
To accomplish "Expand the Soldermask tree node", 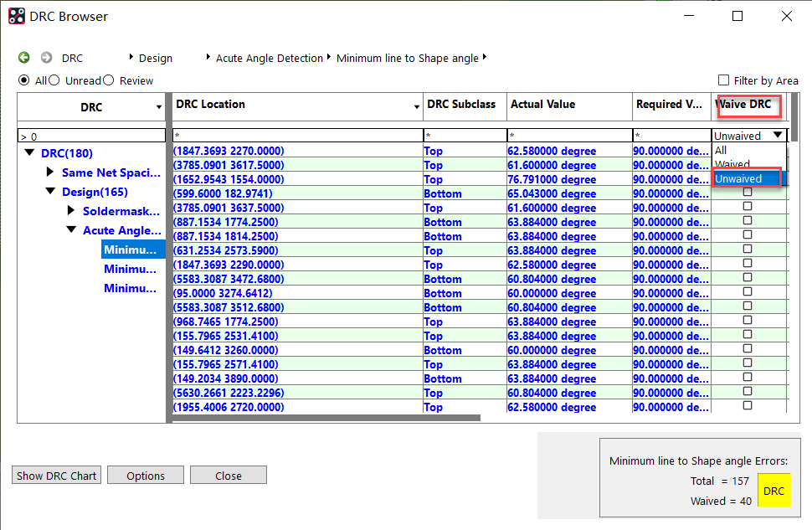I will point(71,211).
